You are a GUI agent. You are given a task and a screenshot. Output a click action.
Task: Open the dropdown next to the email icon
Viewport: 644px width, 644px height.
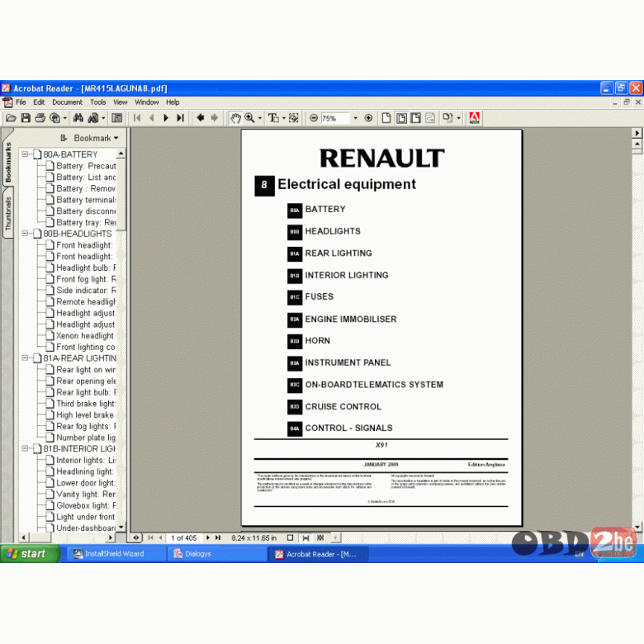coord(65,118)
